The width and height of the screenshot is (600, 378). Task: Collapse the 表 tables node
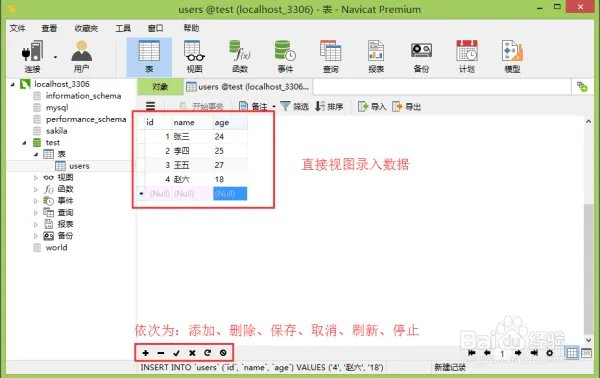pyautogui.click(x=36, y=154)
